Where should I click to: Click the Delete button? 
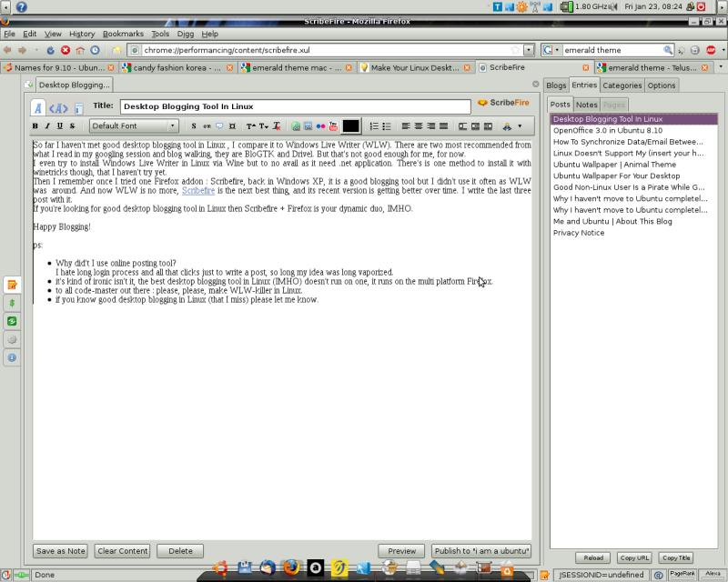pos(180,551)
